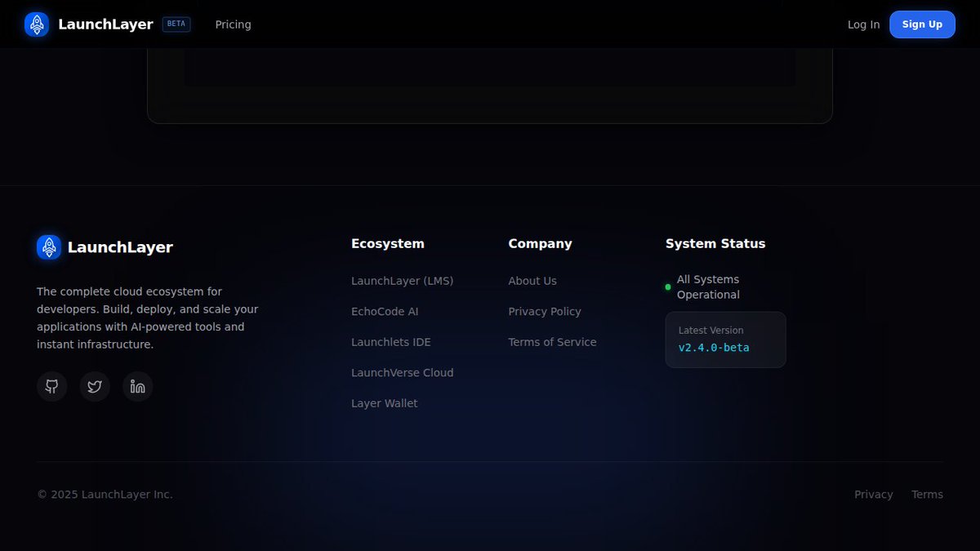Click the green operational status indicator dot
Image resolution: width=980 pixels, height=551 pixels.
667,287
